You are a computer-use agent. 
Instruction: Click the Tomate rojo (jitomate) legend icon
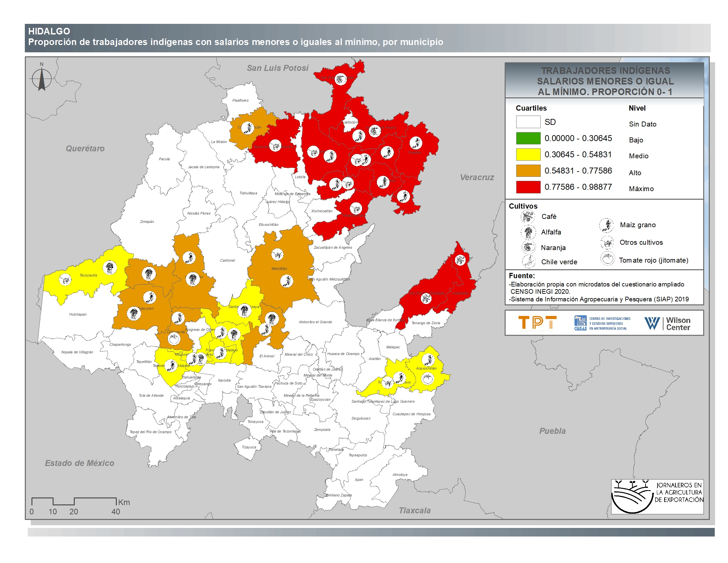[608, 259]
